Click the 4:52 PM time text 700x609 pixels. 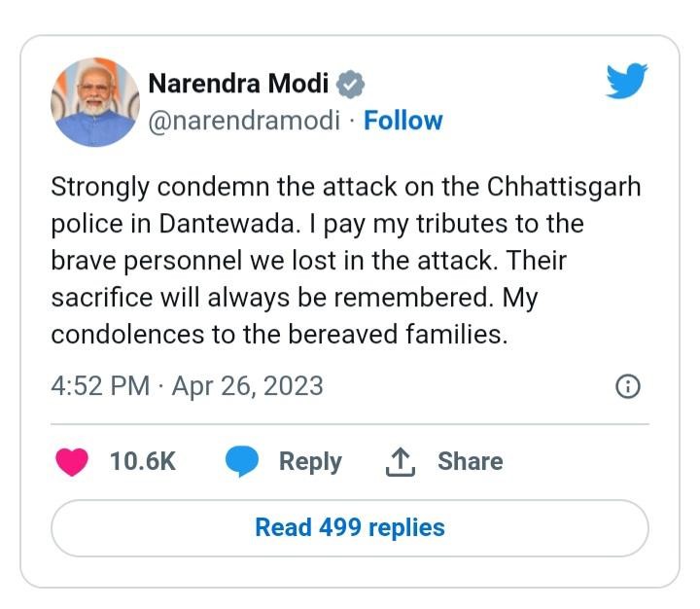point(100,386)
